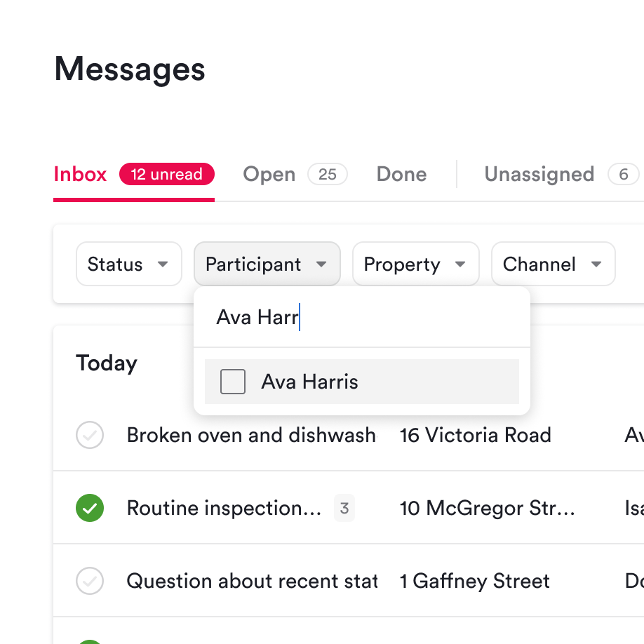This screenshot has height=644, width=644.
Task: Open the Routine inspection message
Action: 224,508
